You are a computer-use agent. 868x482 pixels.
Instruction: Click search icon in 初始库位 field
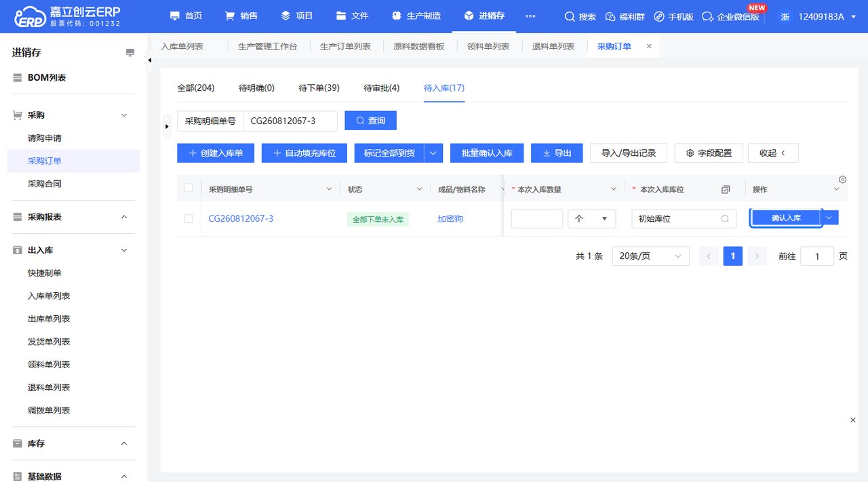pos(725,218)
